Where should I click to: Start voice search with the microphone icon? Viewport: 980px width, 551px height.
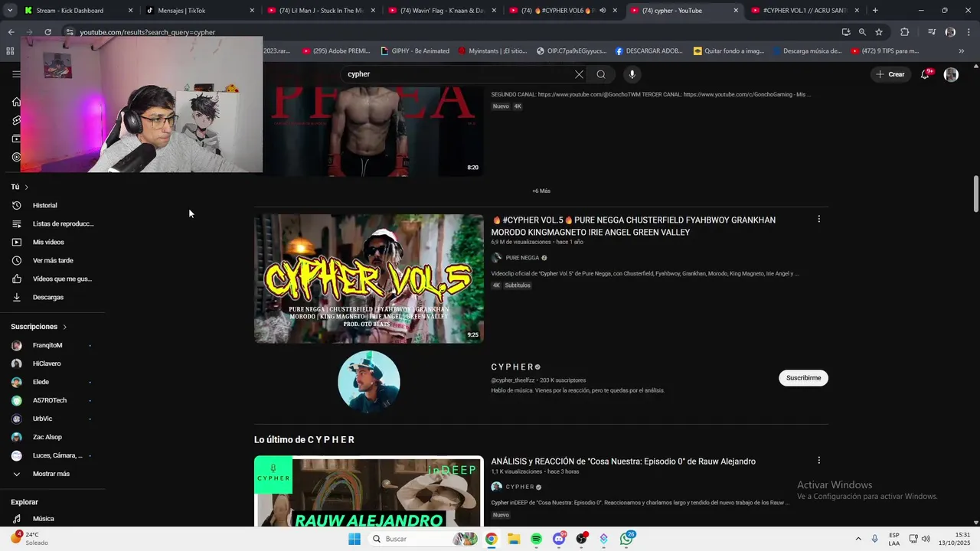(632, 74)
